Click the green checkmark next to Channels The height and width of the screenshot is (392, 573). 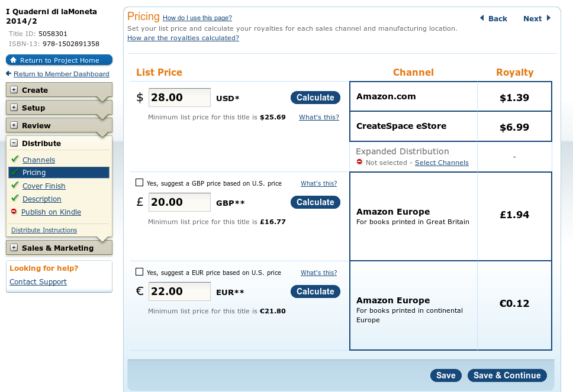15,159
